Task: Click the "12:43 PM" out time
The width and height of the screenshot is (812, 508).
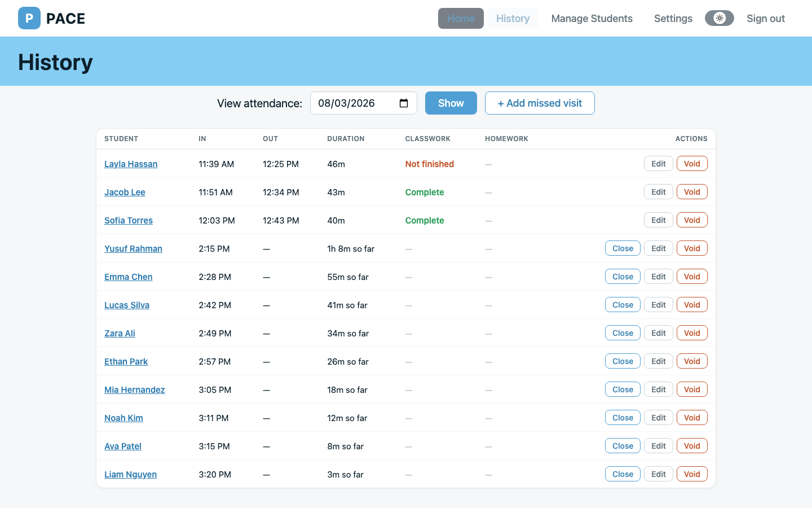Action: [281, 220]
